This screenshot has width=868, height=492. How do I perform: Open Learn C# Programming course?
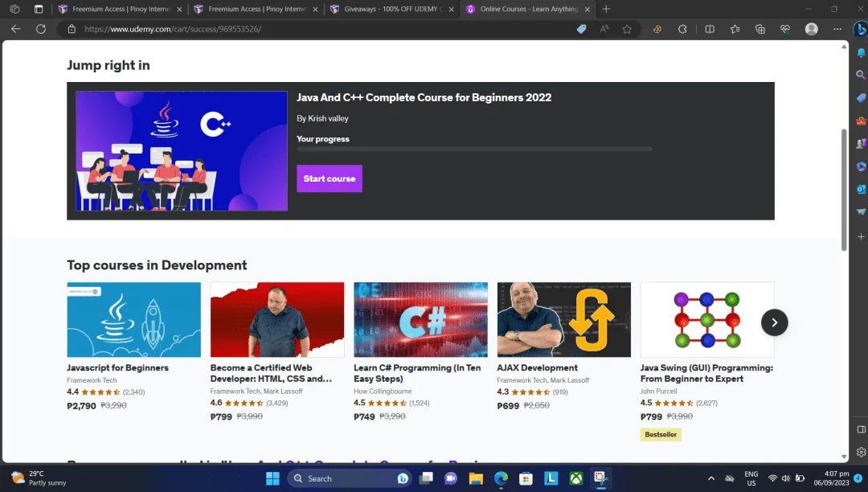[417, 373]
